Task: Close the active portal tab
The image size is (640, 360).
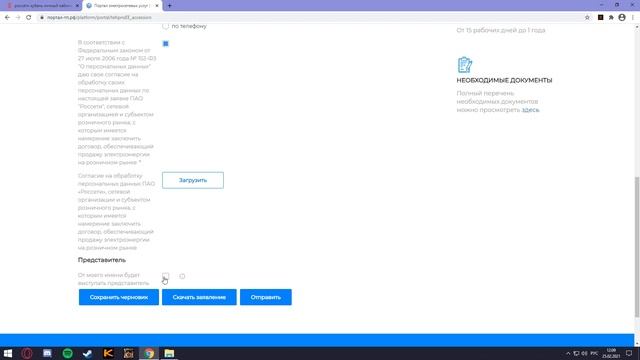Action: pos(157,6)
